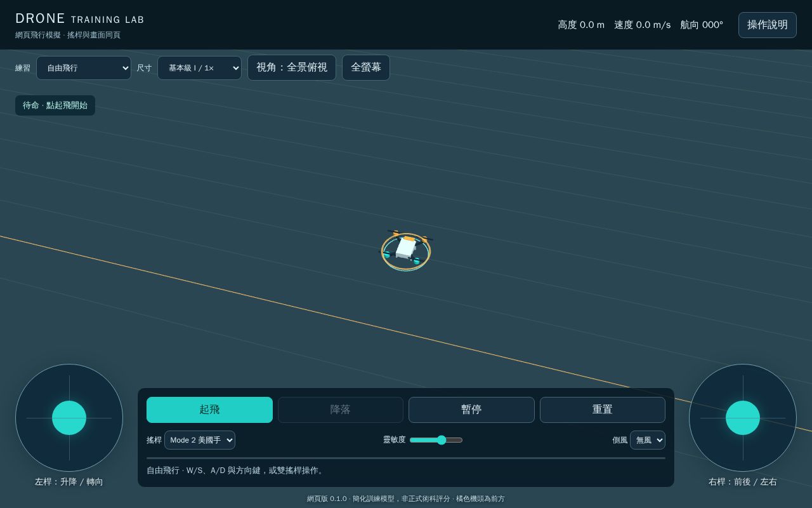Open the 操作說明 instructions
Screen dimensions: 812x508
pos(768,25)
